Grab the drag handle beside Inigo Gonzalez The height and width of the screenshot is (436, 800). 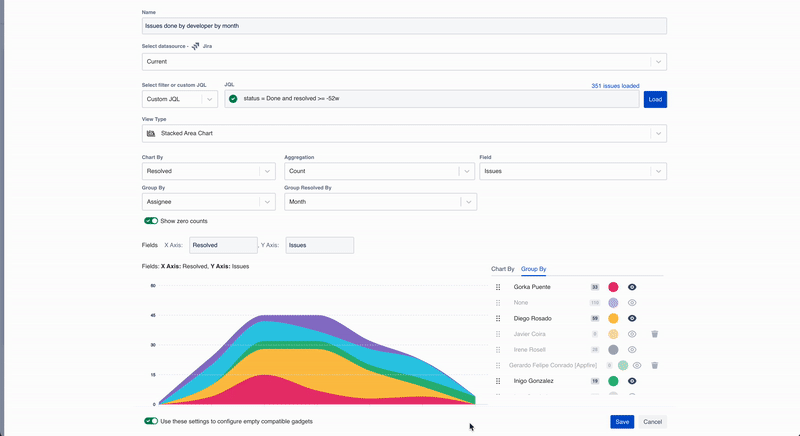coord(498,381)
